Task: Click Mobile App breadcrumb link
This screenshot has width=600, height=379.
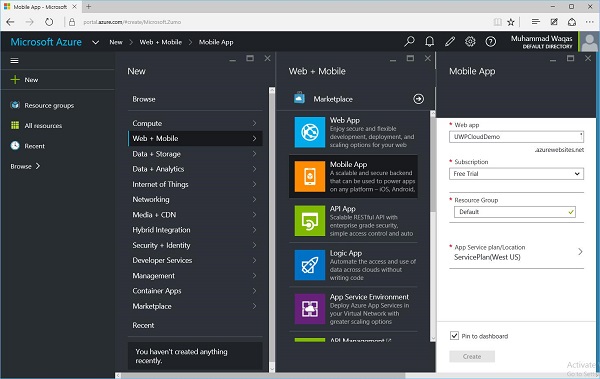Action: [216, 42]
